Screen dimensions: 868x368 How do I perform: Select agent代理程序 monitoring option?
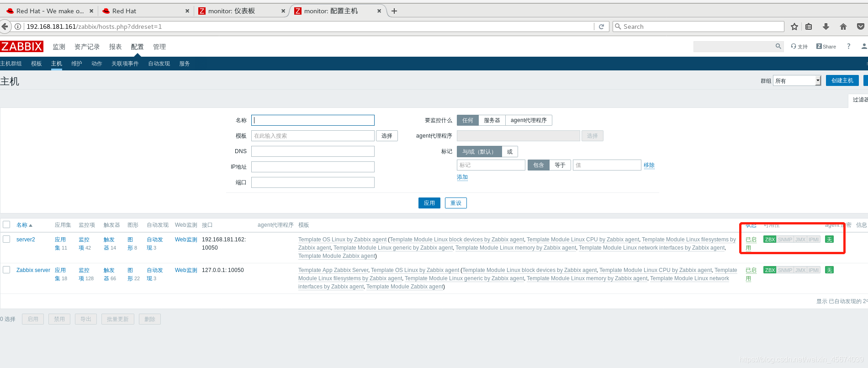pyautogui.click(x=529, y=120)
